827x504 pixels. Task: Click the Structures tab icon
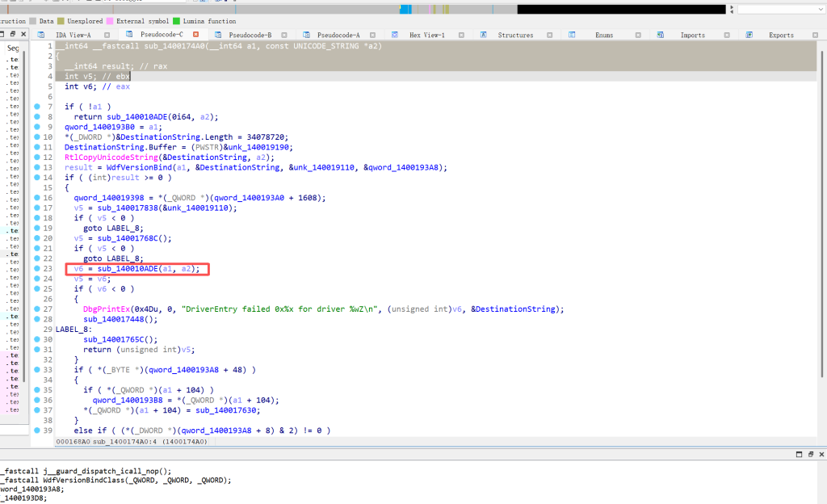pyautogui.click(x=484, y=35)
